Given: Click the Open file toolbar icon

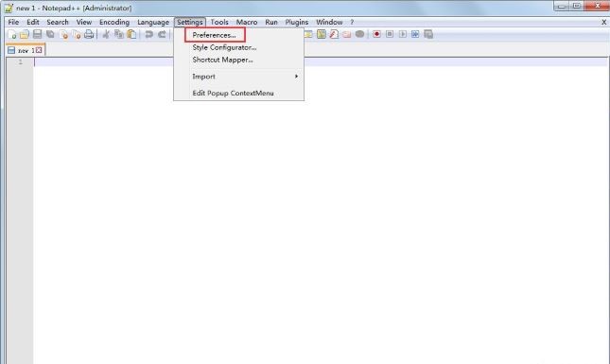Looking at the screenshot, I should coord(25,35).
